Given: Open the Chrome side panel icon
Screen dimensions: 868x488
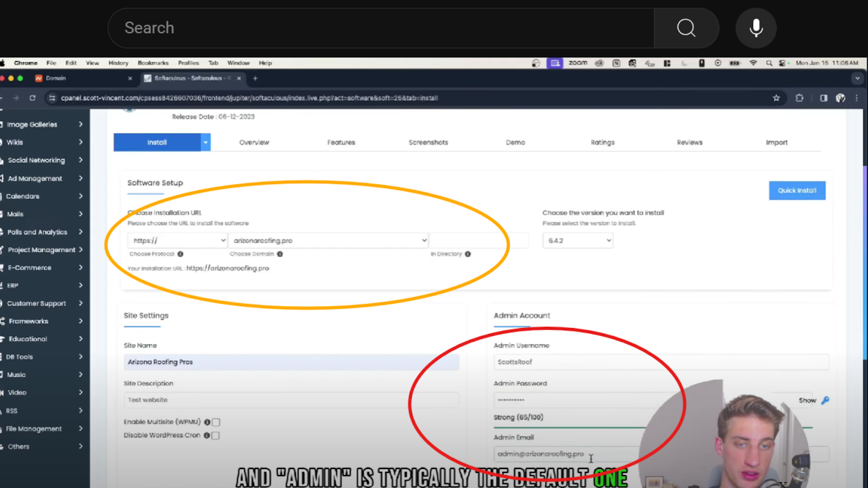Looking at the screenshot, I should (824, 98).
